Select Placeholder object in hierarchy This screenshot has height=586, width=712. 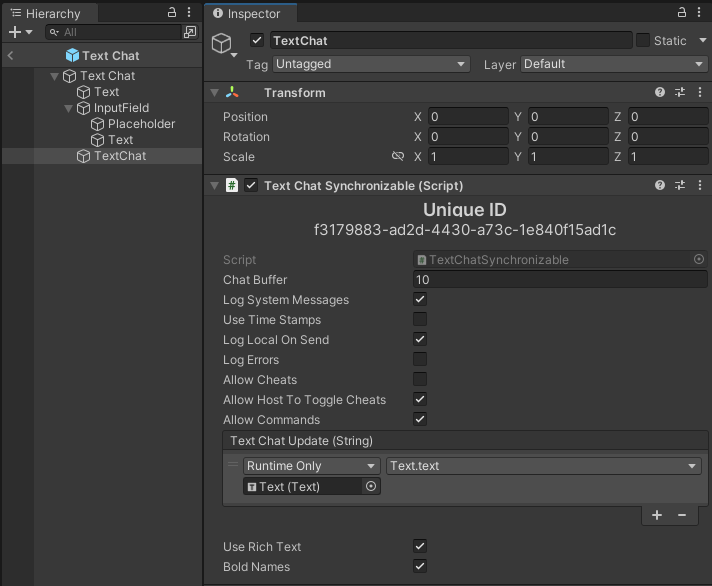[141, 124]
